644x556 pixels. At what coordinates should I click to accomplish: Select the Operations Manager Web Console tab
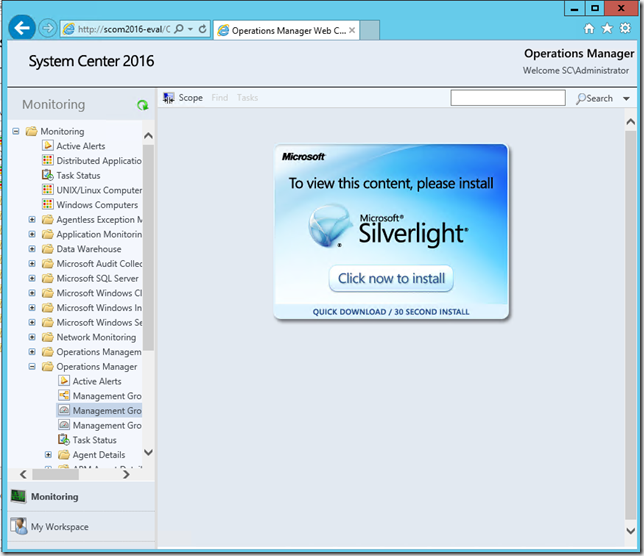tap(287, 30)
